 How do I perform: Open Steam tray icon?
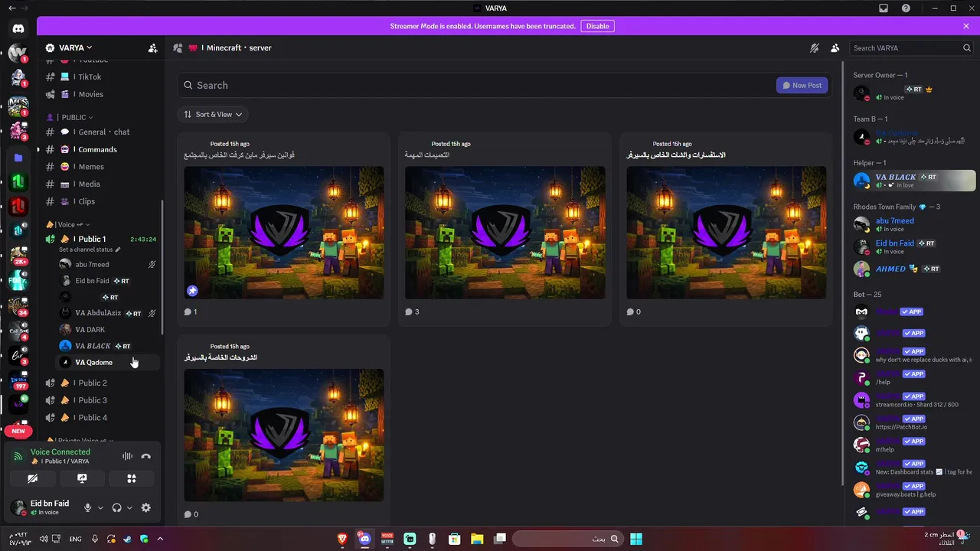click(x=128, y=539)
